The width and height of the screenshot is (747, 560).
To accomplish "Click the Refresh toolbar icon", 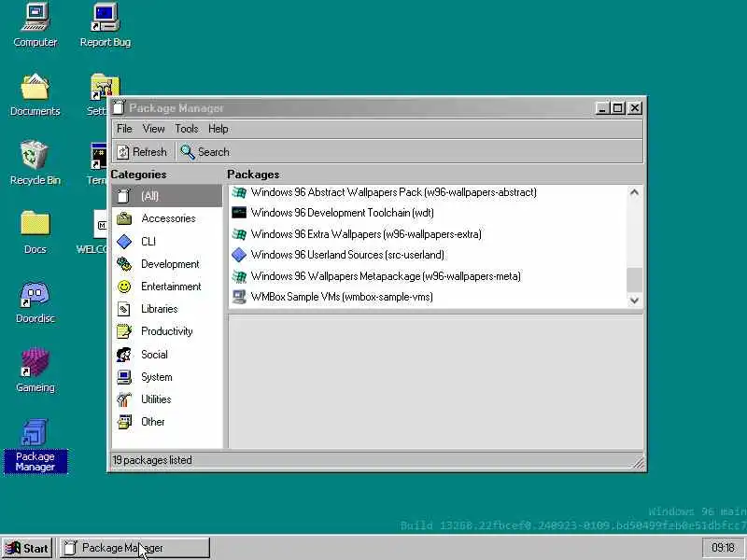I will 123,152.
